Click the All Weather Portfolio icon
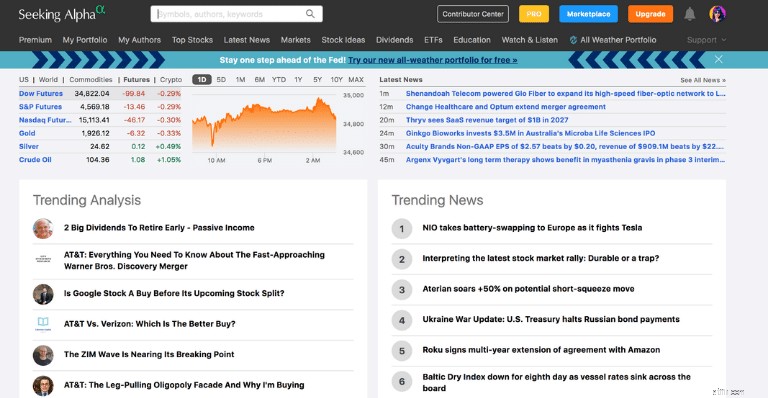The width and height of the screenshot is (768, 398). pos(573,40)
